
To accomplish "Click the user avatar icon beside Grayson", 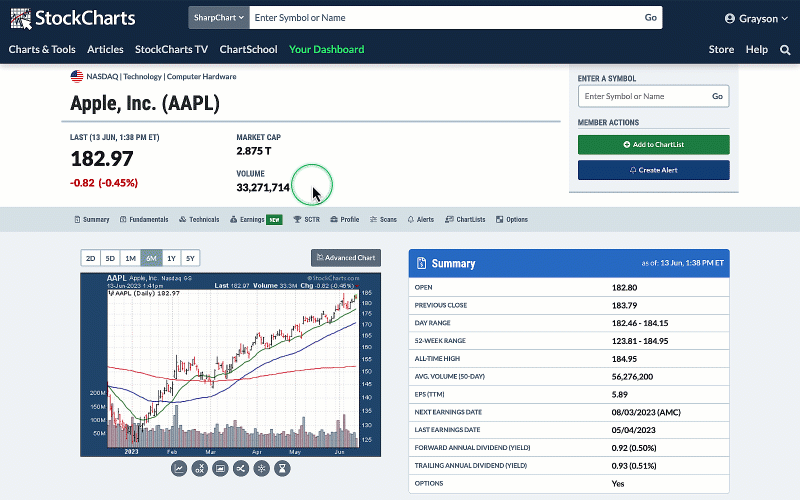I will pos(730,19).
